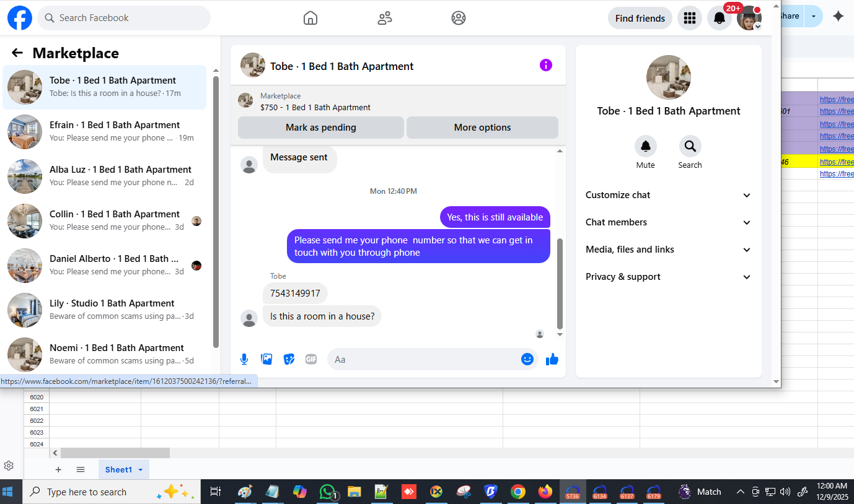Viewport: 854px width, 504px height.
Task: Click the chat messages scrollbar thumb
Action: click(x=560, y=284)
